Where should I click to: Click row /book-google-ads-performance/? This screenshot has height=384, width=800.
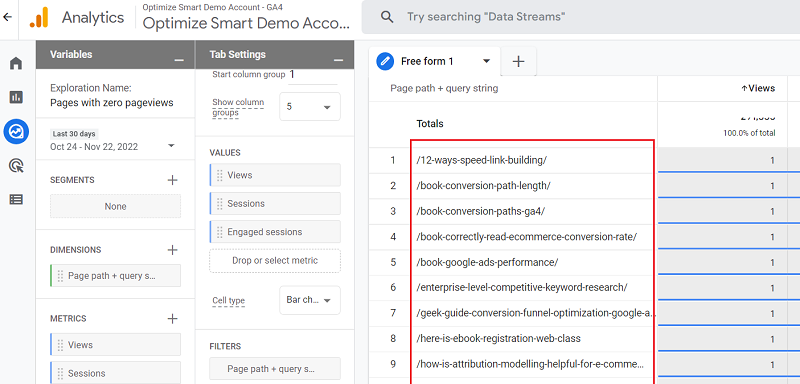tap(487, 262)
